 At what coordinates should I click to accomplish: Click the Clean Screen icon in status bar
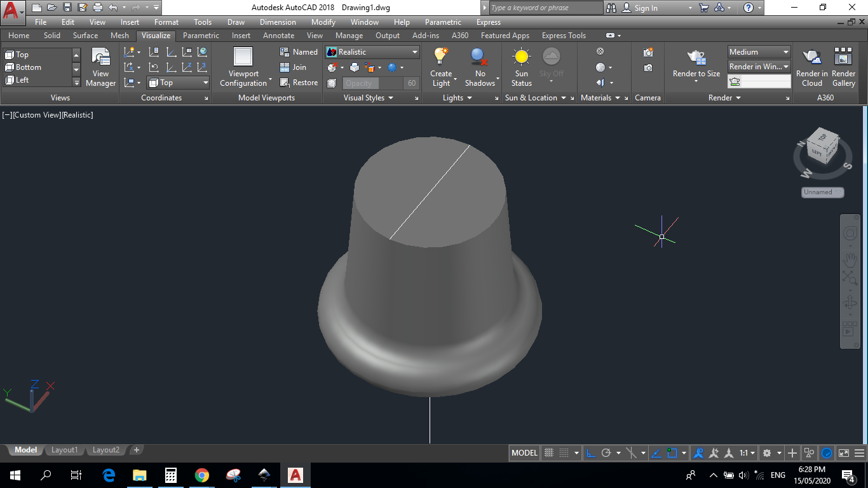[x=843, y=453]
